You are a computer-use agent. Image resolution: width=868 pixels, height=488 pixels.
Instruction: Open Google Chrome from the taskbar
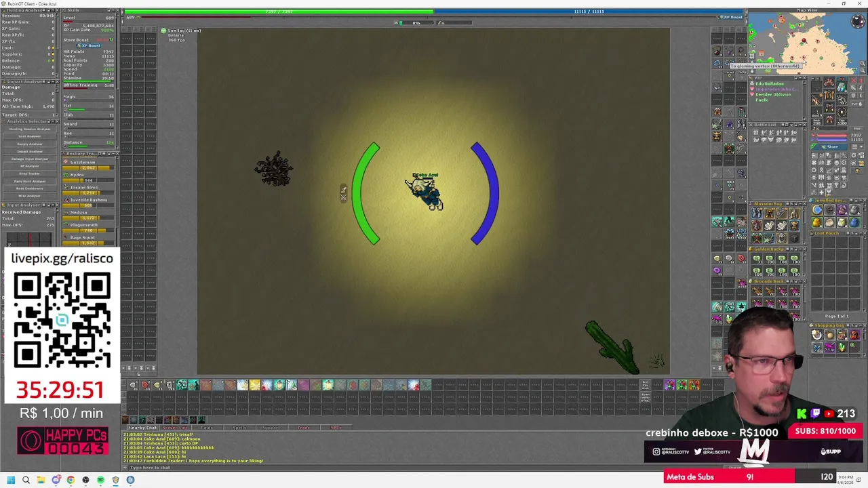point(71,480)
